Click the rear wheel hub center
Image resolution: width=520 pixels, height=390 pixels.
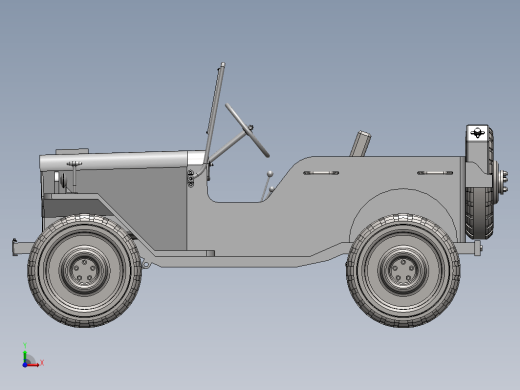[403, 270]
